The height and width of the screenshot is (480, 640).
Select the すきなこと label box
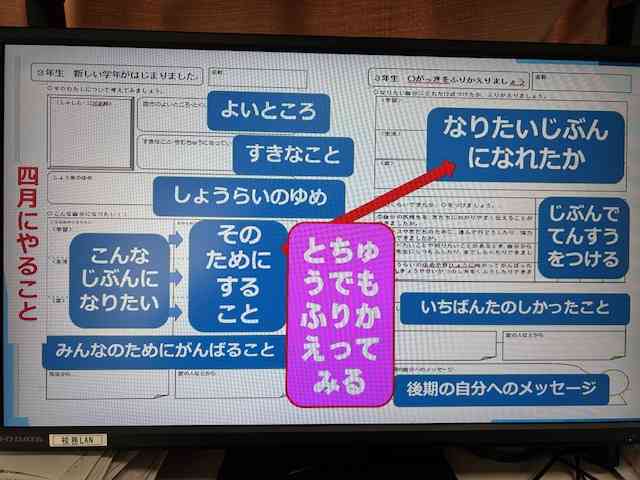(x=294, y=155)
